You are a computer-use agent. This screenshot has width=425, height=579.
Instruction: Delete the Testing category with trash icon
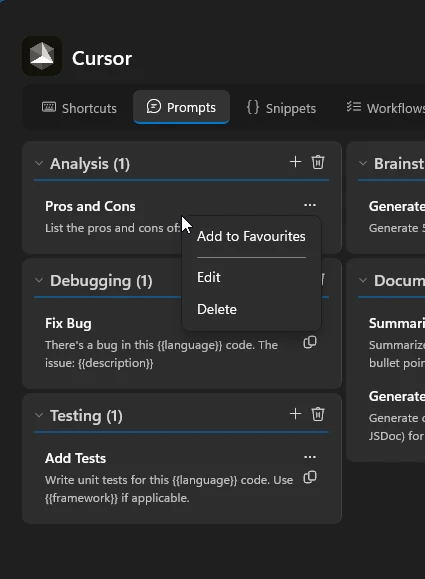click(x=318, y=414)
